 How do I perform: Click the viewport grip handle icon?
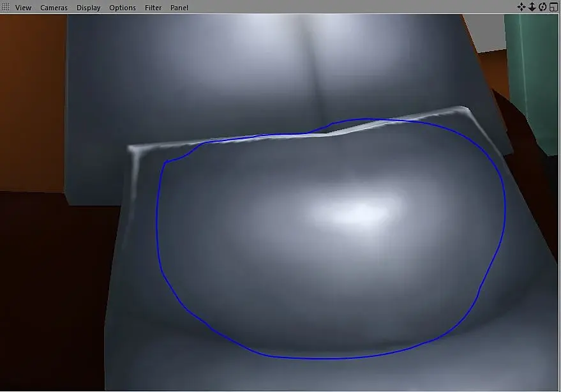(x=6, y=7)
